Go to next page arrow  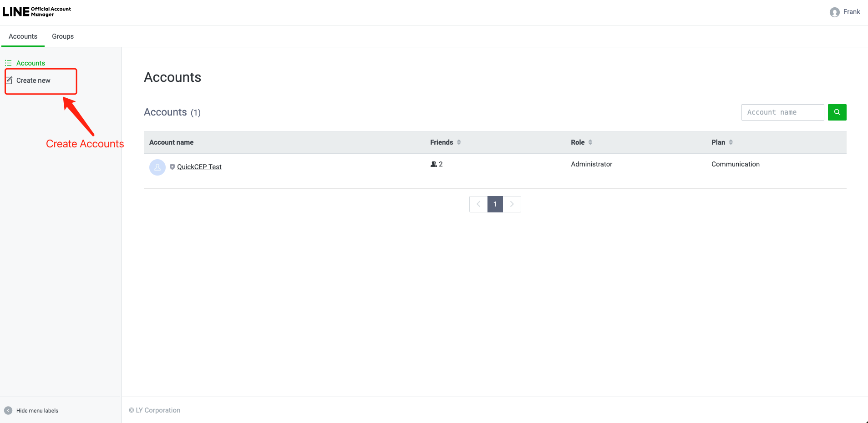click(x=512, y=204)
